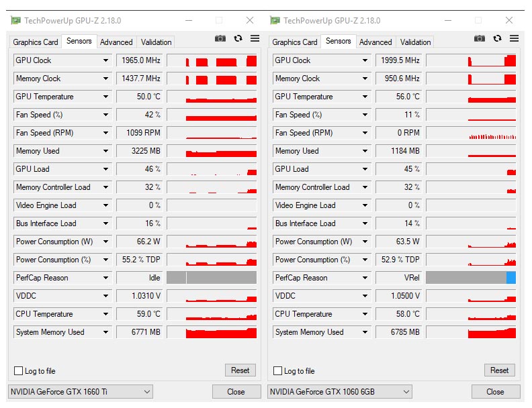Click System Memory Used graph in left window

[x=212, y=332]
